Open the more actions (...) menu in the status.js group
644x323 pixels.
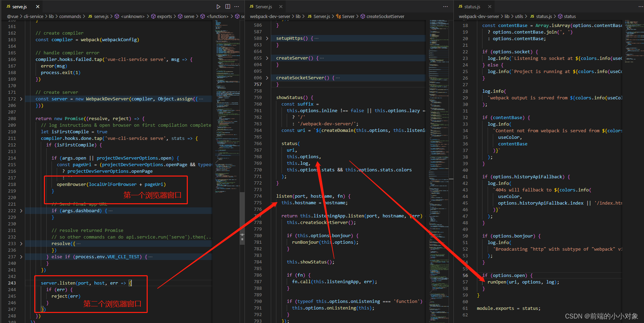coord(641,6)
